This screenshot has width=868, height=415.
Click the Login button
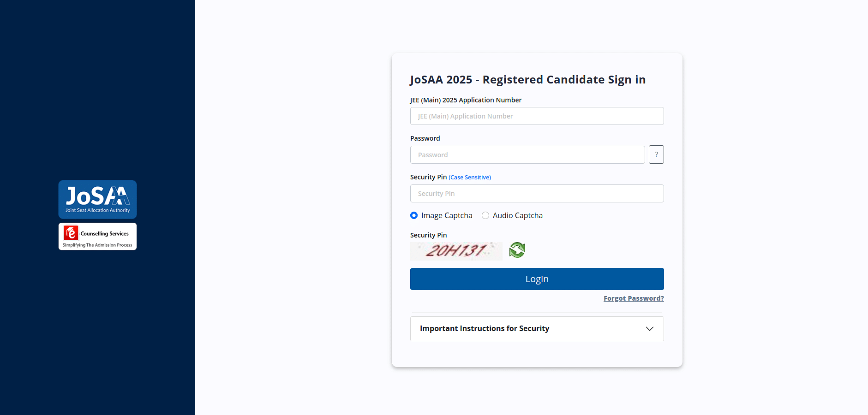[x=537, y=279]
